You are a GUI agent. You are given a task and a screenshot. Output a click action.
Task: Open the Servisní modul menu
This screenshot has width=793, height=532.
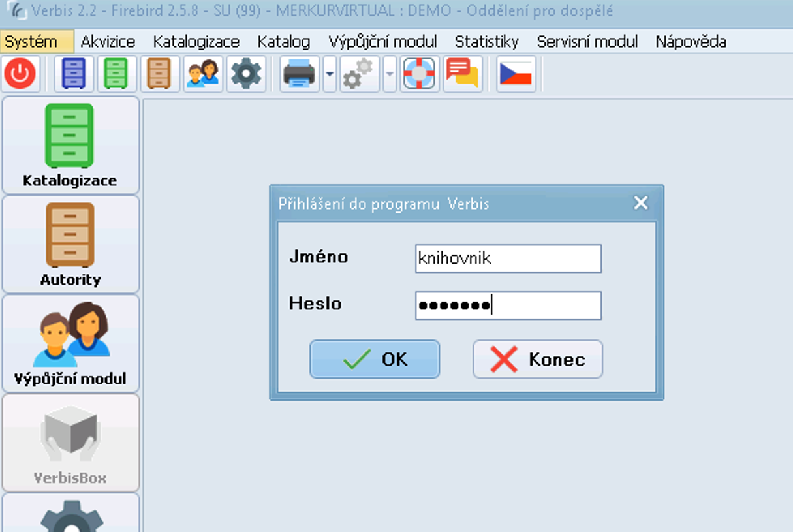(x=587, y=42)
